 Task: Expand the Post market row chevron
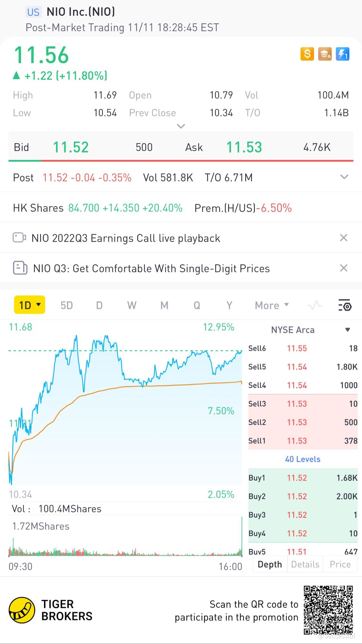344,177
